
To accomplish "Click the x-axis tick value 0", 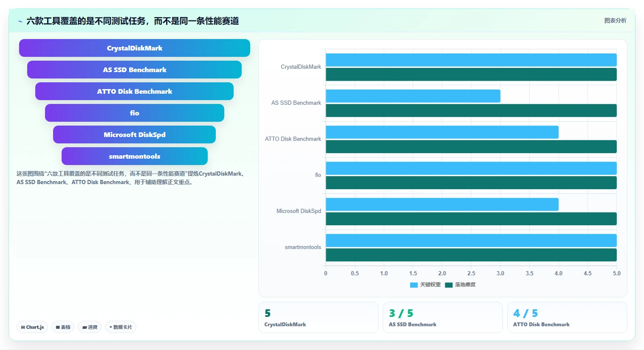I will (326, 274).
